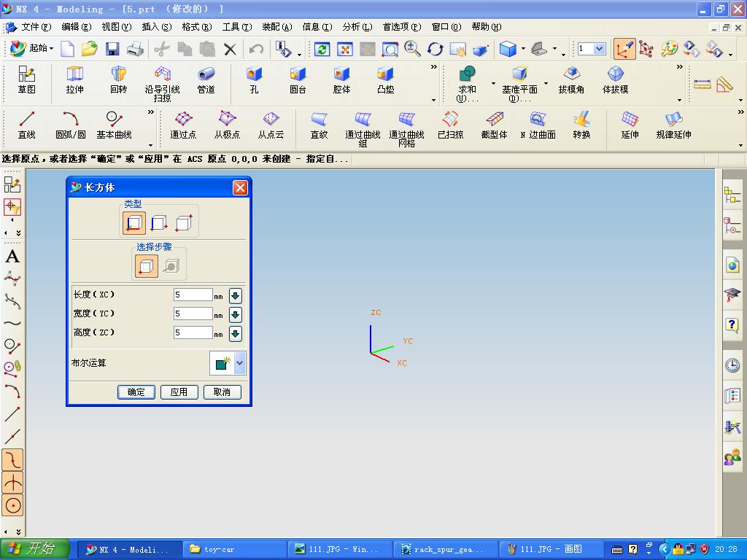The height and width of the screenshot is (560, 747).
Task: Click the Save floppy disk icon
Action: click(x=112, y=49)
